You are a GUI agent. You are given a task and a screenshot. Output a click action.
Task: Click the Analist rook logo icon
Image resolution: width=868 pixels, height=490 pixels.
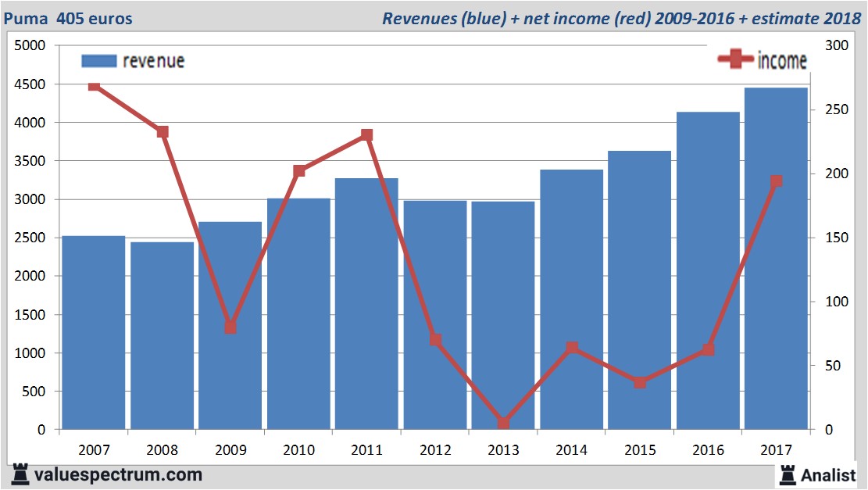(787, 474)
